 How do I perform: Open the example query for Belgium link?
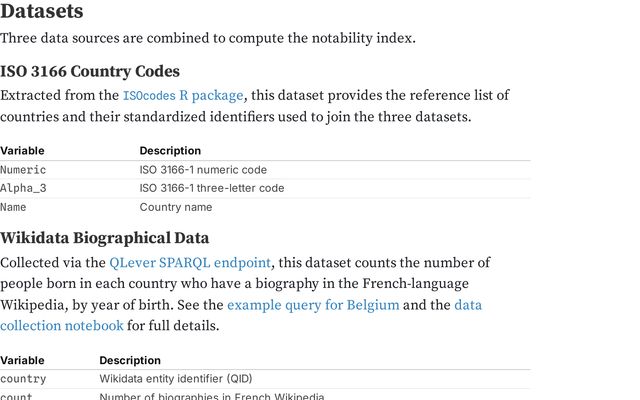pos(313,305)
